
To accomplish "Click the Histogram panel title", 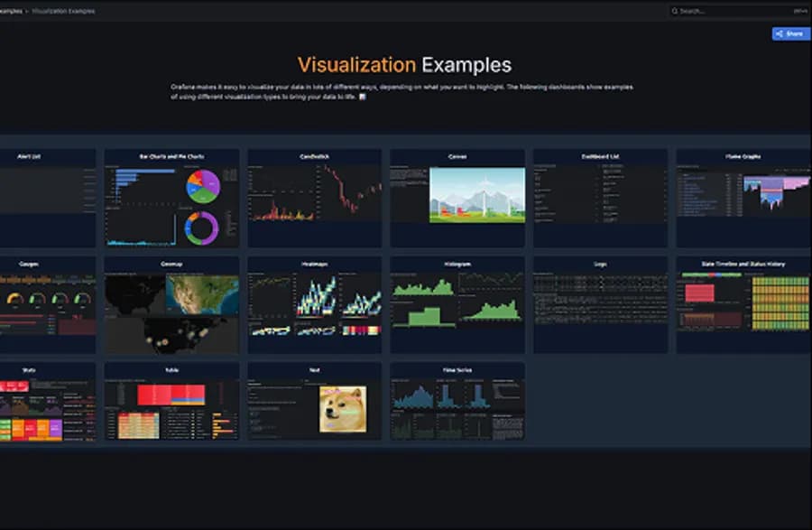I will click(457, 265).
